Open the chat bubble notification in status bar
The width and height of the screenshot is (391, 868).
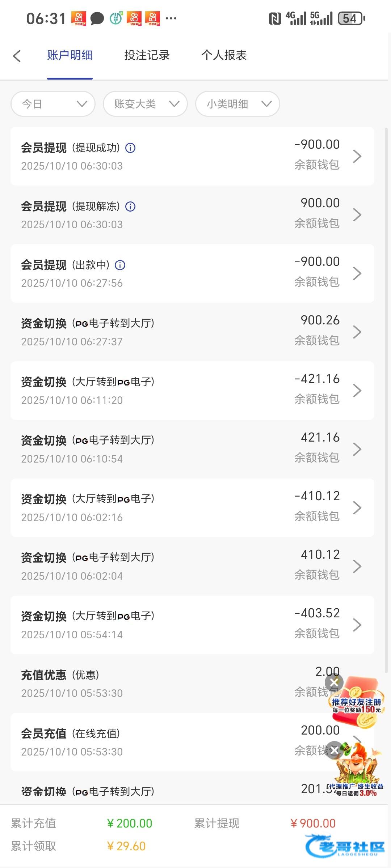[x=97, y=18]
